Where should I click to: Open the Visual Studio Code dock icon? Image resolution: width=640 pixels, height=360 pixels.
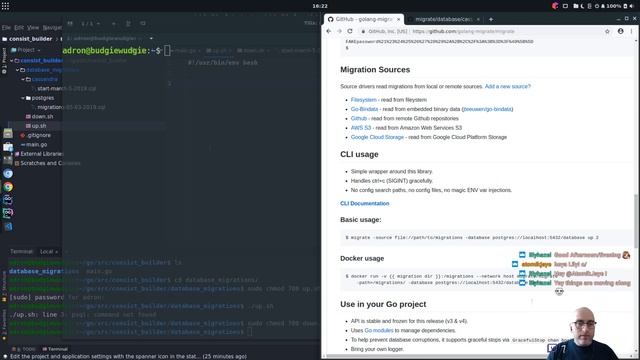click(x=8, y=227)
